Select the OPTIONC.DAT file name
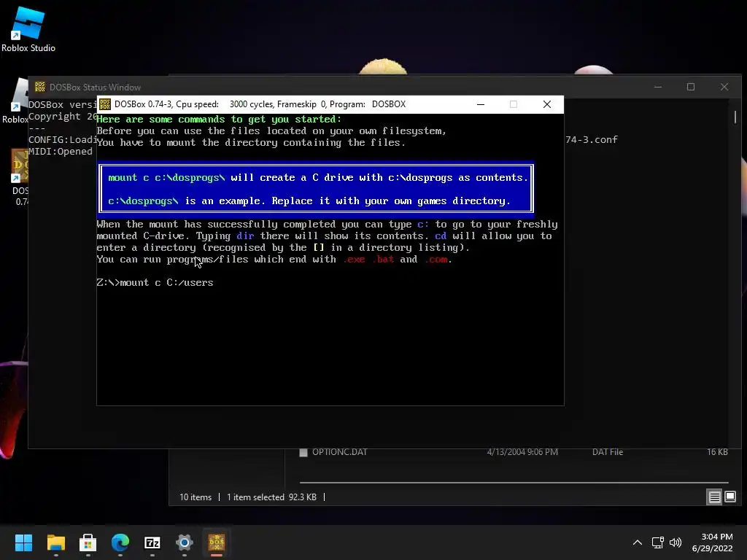The height and width of the screenshot is (560, 747). (340, 452)
